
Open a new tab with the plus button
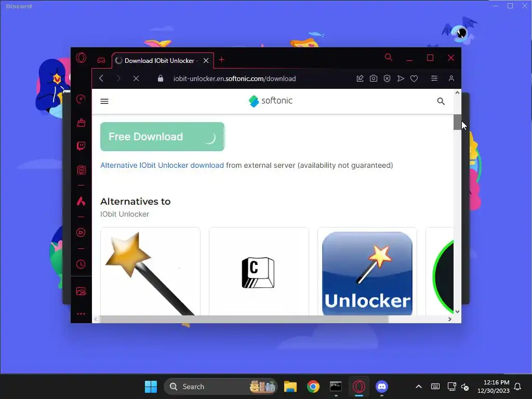tap(221, 60)
